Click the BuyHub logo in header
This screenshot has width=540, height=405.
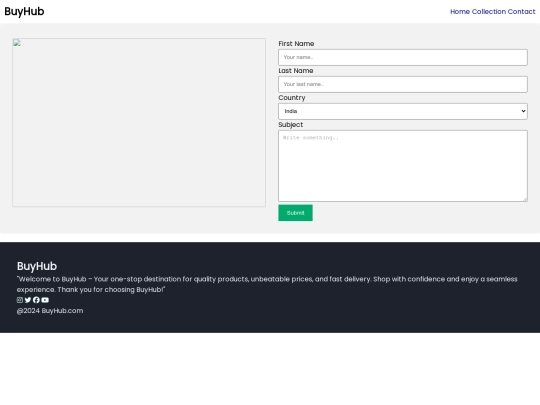click(24, 11)
